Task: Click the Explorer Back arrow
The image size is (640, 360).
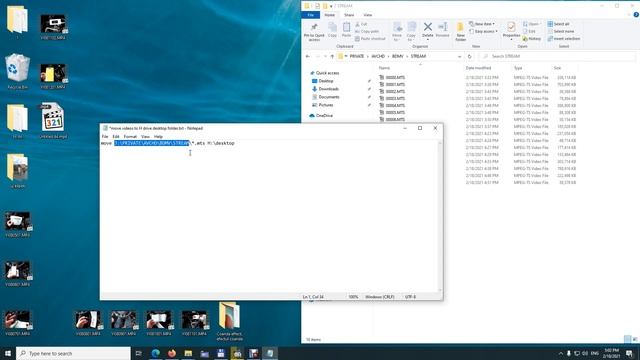Action: coord(308,56)
